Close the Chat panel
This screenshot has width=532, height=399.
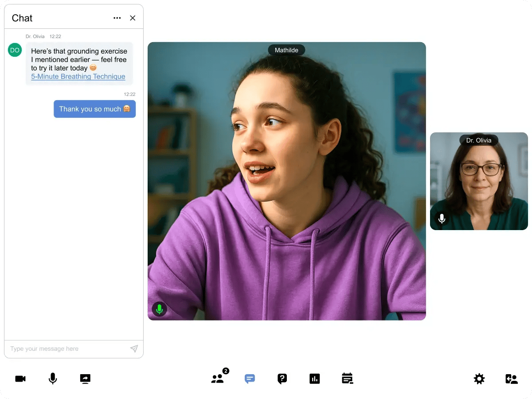(x=133, y=18)
